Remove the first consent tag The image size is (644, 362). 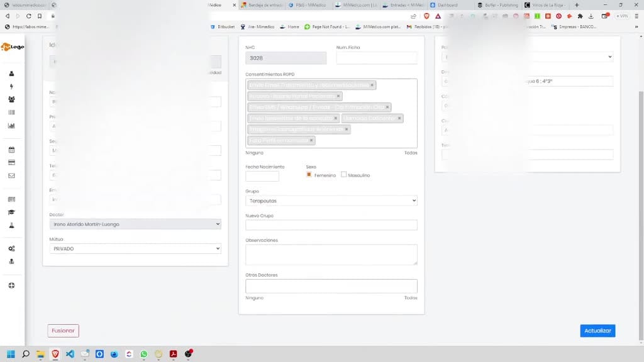click(x=372, y=85)
